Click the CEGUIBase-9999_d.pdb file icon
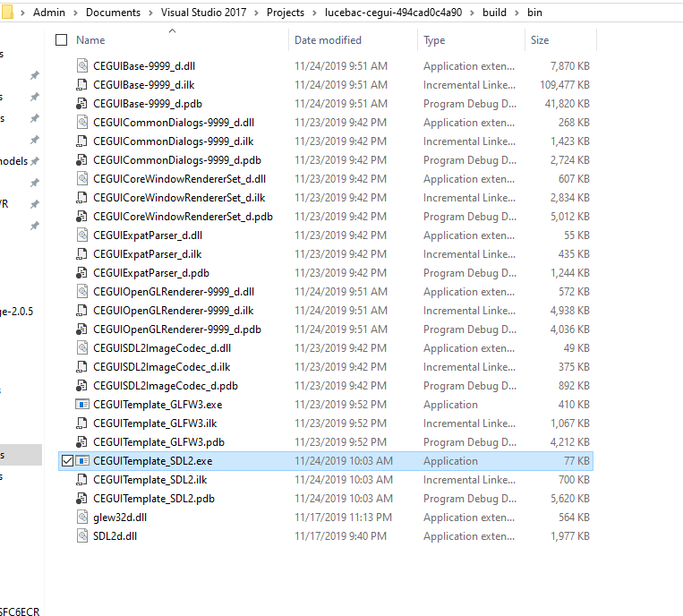Viewport: 683px width, 616px height. 82,104
